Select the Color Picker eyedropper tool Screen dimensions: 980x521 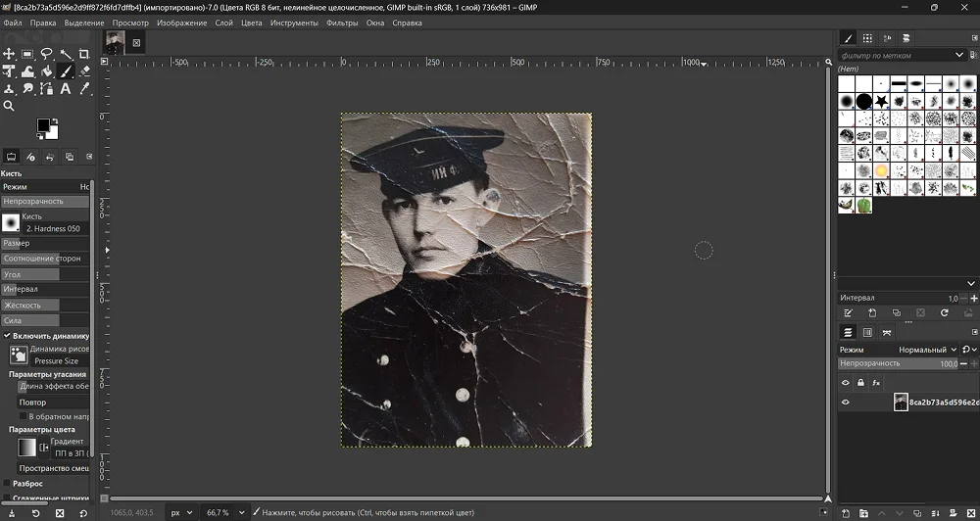pyautogui.click(x=84, y=89)
